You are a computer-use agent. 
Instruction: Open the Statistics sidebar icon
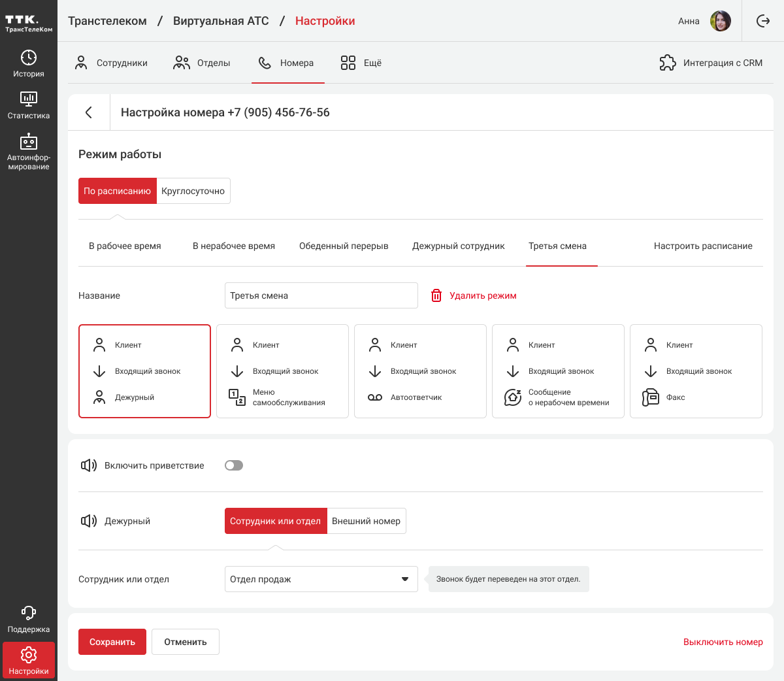pos(29,105)
